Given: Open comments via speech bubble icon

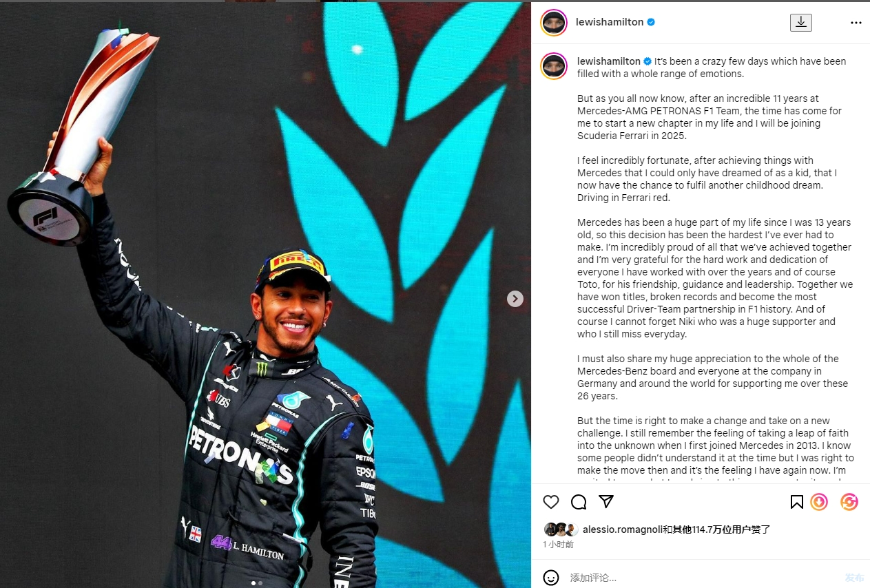Looking at the screenshot, I should (x=579, y=502).
